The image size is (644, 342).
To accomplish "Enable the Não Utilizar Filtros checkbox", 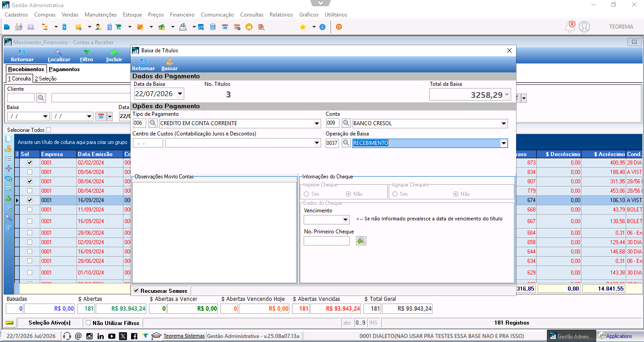I will pos(88,323).
